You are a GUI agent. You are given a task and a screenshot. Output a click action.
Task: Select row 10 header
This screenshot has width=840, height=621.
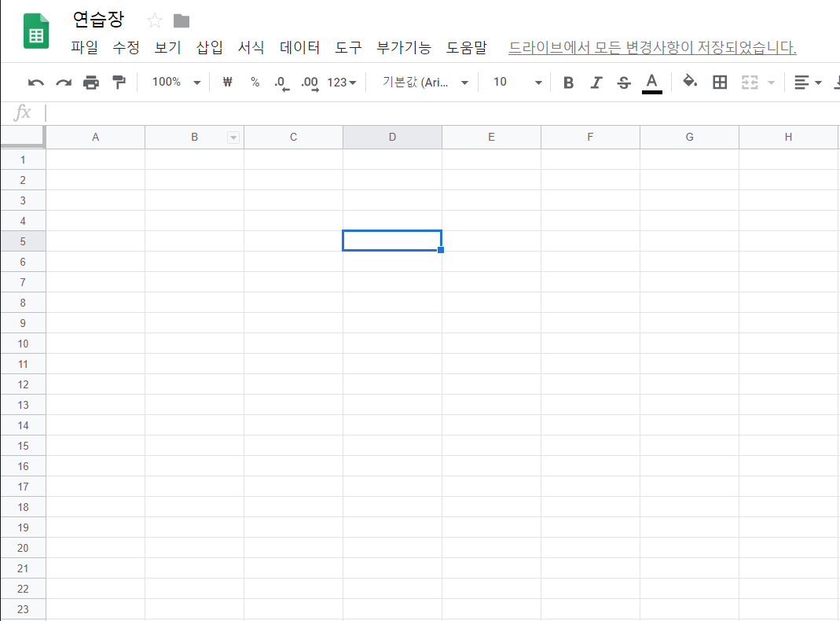[x=23, y=344]
